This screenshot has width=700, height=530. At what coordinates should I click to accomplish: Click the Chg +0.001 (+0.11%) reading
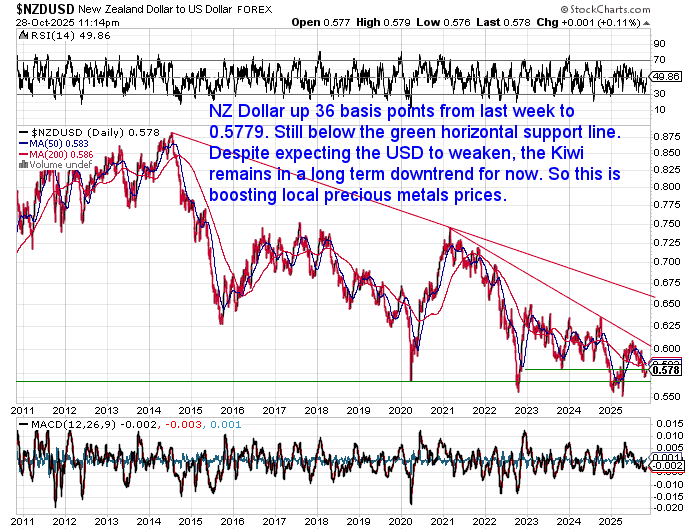pos(588,22)
